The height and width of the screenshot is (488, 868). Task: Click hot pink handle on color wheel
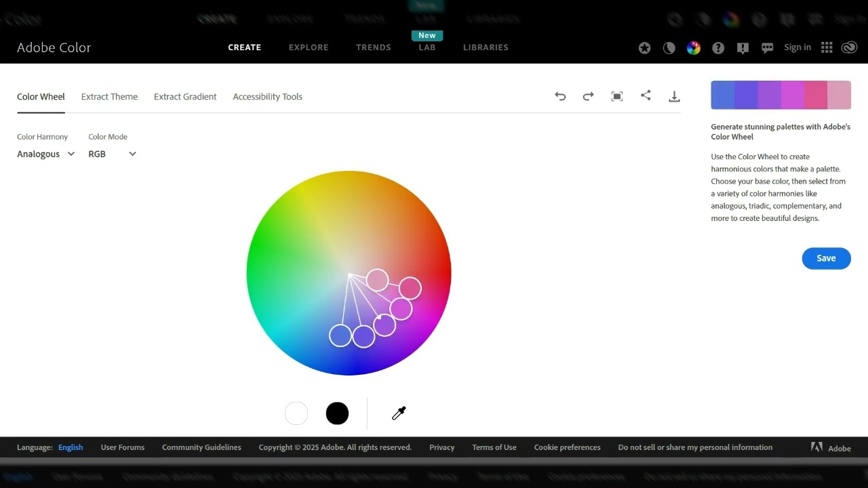[x=410, y=289]
